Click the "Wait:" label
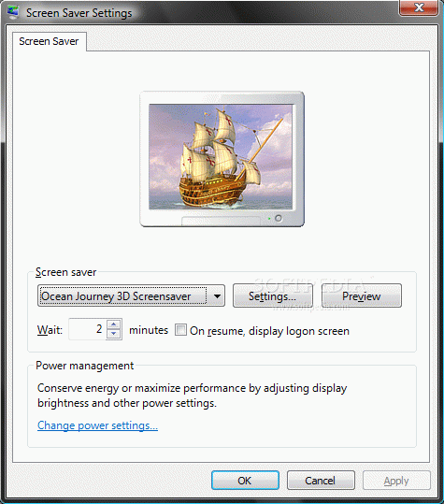444x504 pixels. click(x=50, y=330)
